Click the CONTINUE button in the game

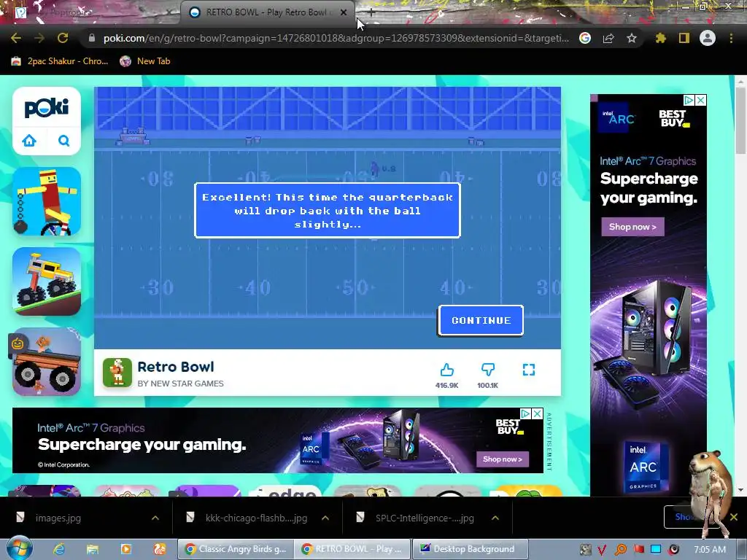tap(481, 321)
